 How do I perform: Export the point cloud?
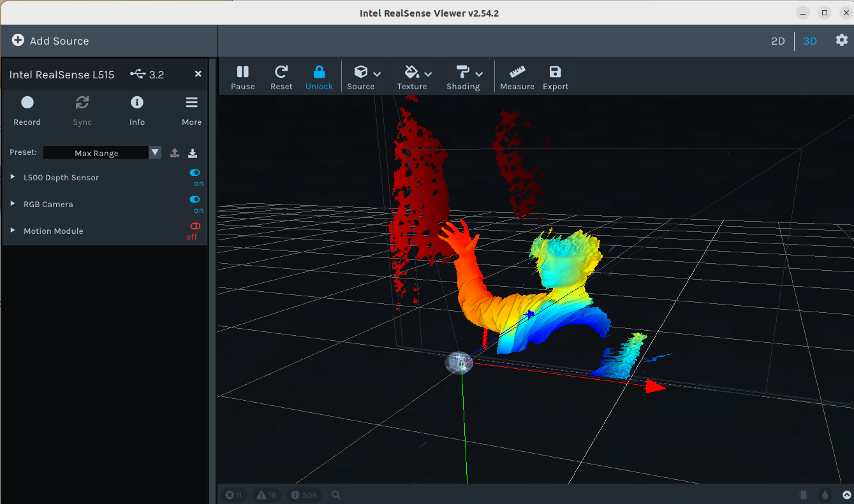coord(556,78)
